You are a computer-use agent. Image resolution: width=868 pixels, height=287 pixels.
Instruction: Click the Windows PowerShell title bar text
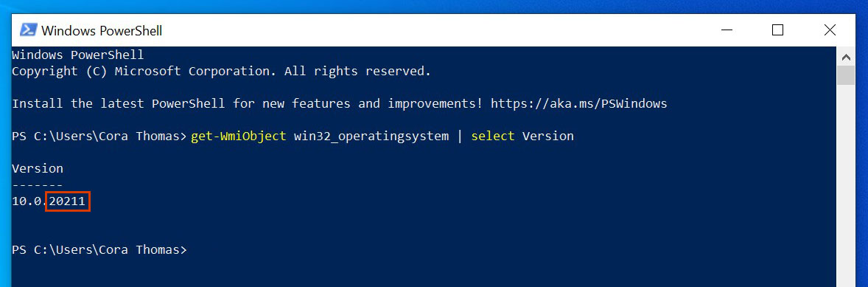101,30
